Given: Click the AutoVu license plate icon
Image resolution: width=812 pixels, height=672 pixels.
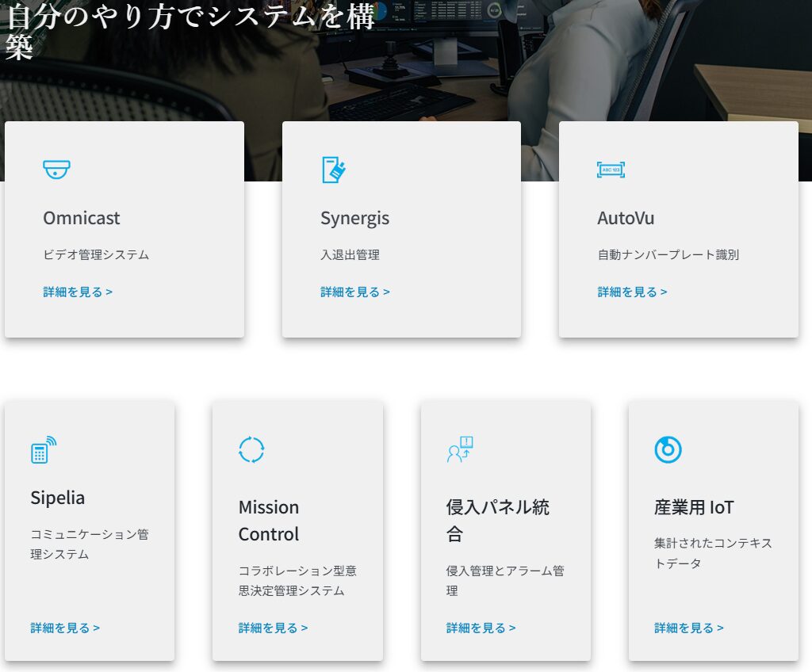Looking at the screenshot, I should pyautogui.click(x=611, y=170).
